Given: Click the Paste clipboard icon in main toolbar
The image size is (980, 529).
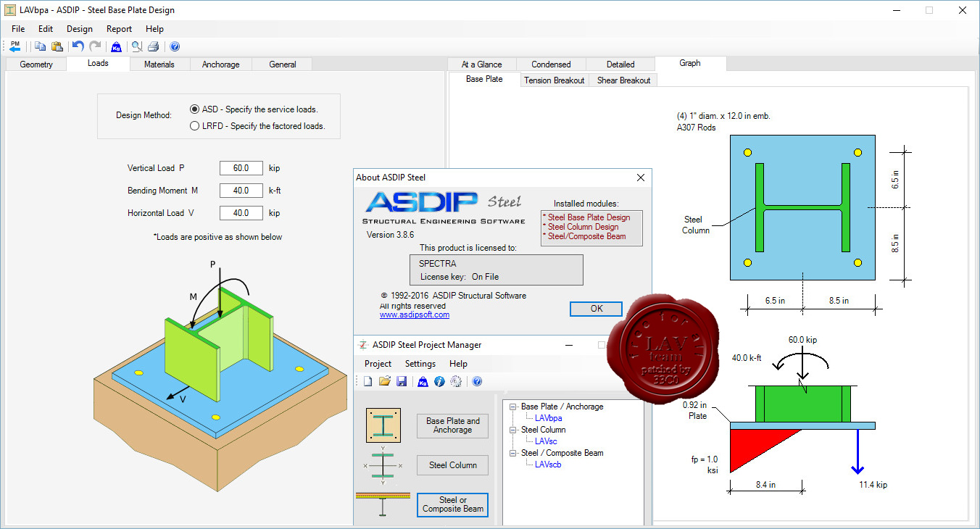Looking at the screenshot, I should click(x=57, y=46).
